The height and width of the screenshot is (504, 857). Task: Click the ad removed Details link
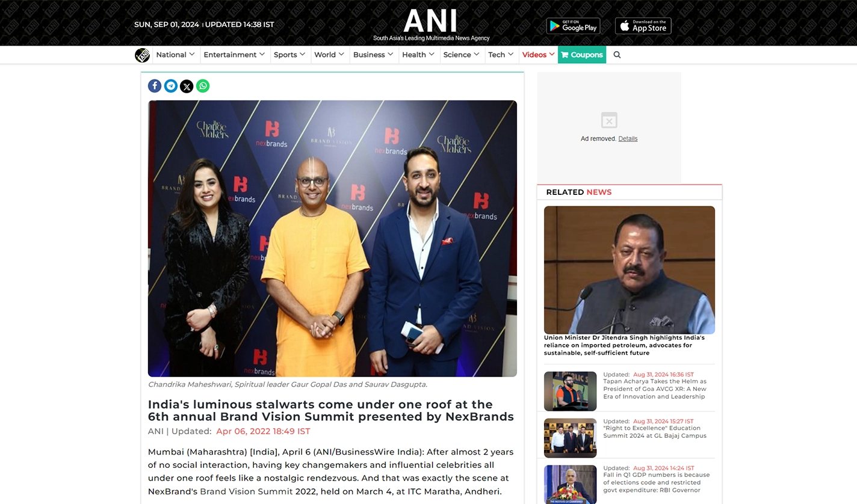tap(628, 139)
